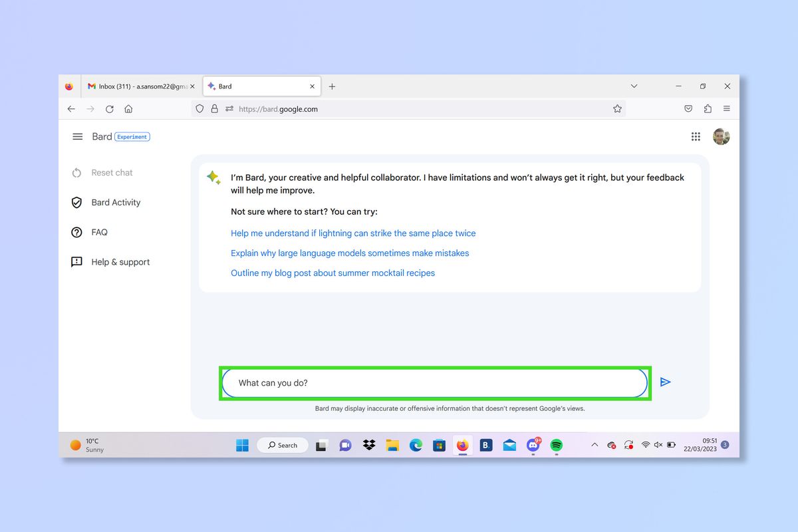The width and height of the screenshot is (798, 532).
Task: Open Help & support in Bard
Action: click(x=120, y=261)
